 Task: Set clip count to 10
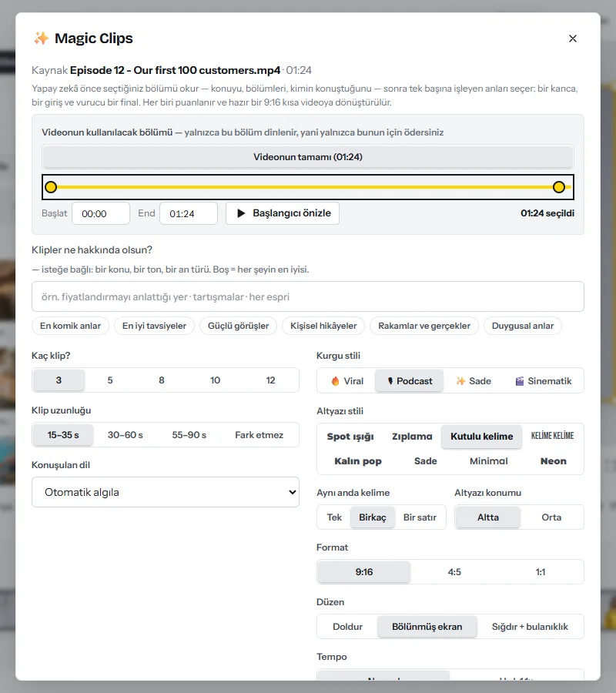point(215,380)
